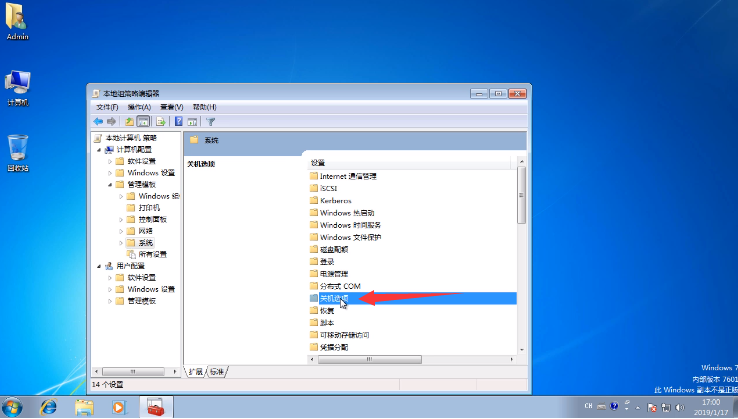Click vertical scrollbar down arrow in list

(521, 350)
